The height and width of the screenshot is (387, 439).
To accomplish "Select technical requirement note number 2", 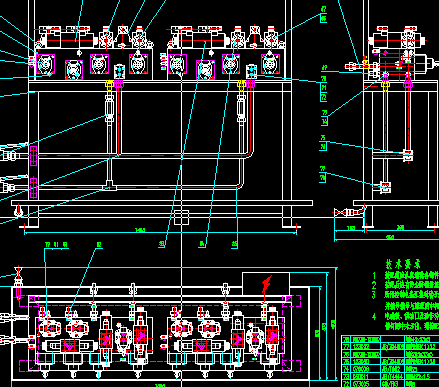I will point(374,285).
